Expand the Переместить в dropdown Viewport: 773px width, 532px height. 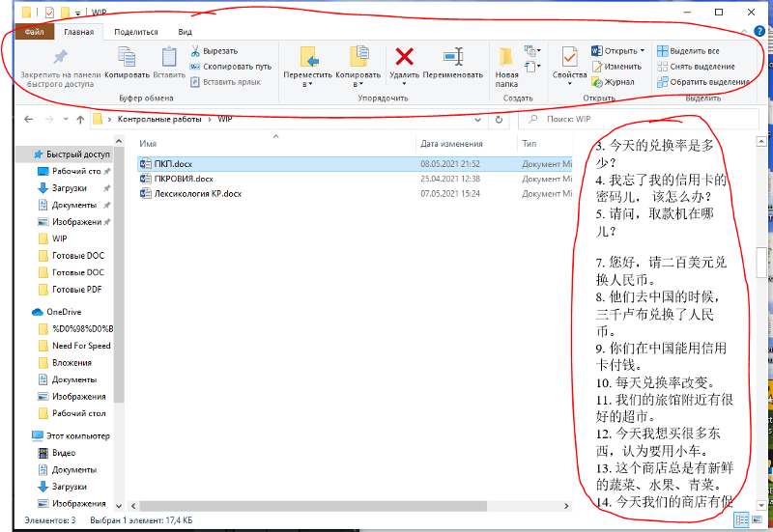pos(308,84)
